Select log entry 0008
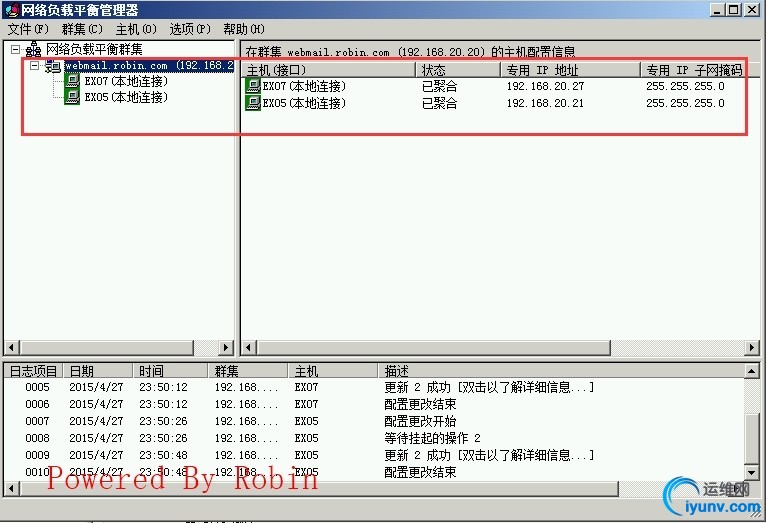The width and height of the screenshot is (766, 523). pyautogui.click(x=374, y=438)
